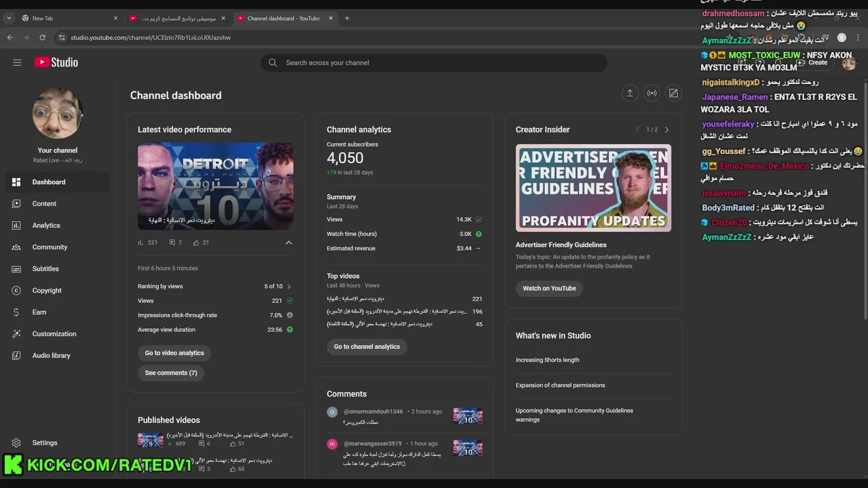
Task: Click the Content icon in sidebar
Action: [16, 203]
